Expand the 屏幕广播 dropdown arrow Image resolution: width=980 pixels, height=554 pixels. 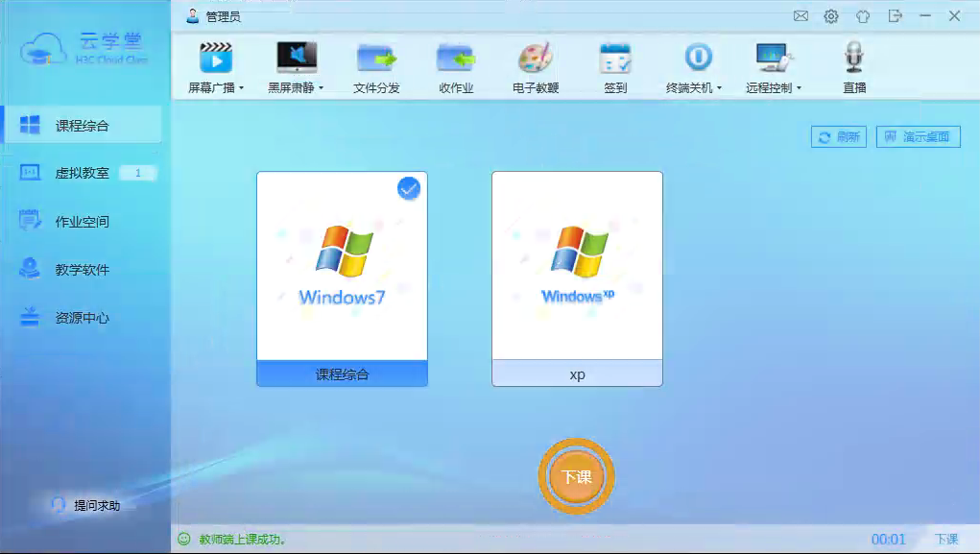[241, 88]
